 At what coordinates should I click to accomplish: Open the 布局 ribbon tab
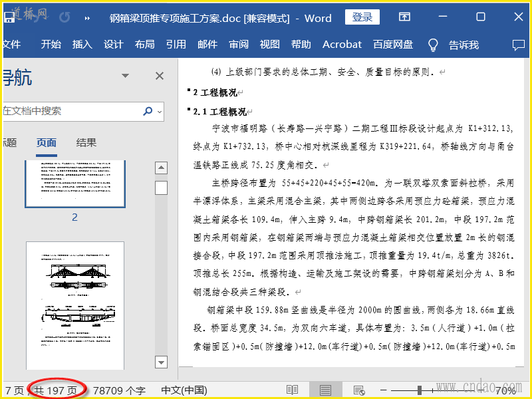[144, 45]
